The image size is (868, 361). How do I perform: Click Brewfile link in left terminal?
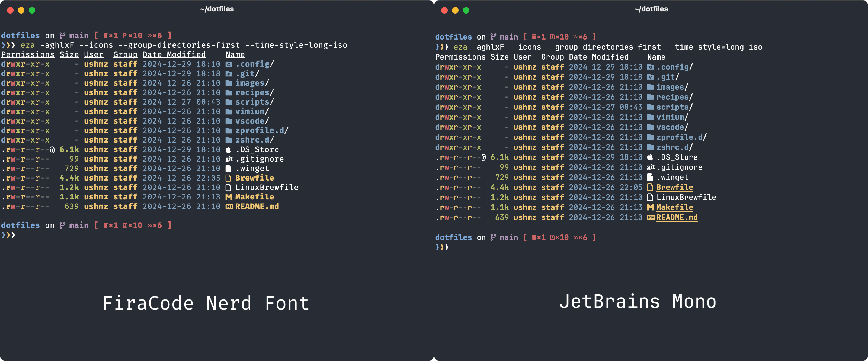pos(255,178)
